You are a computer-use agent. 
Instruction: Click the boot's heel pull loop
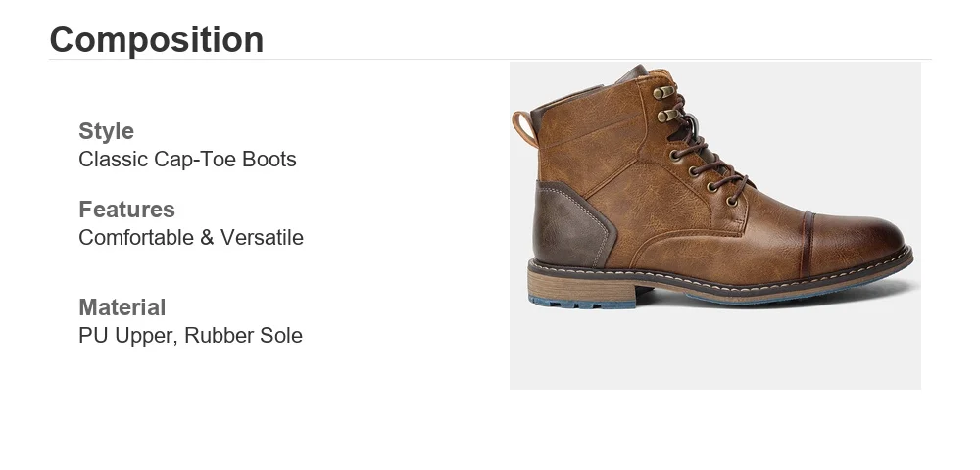523,128
